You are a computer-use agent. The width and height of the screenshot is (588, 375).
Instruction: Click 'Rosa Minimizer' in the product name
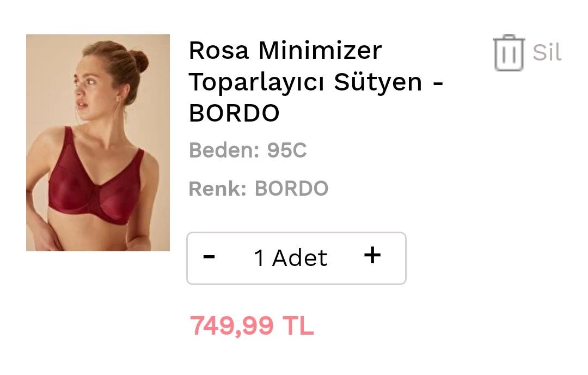pyautogui.click(x=285, y=51)
